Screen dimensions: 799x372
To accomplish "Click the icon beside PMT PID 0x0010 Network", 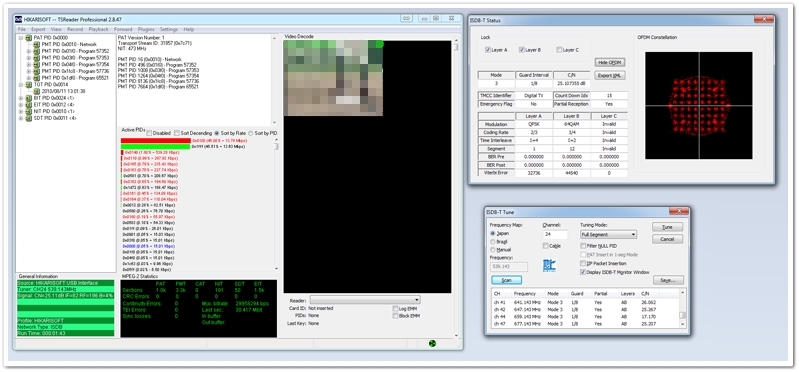I will pos(37,44).
